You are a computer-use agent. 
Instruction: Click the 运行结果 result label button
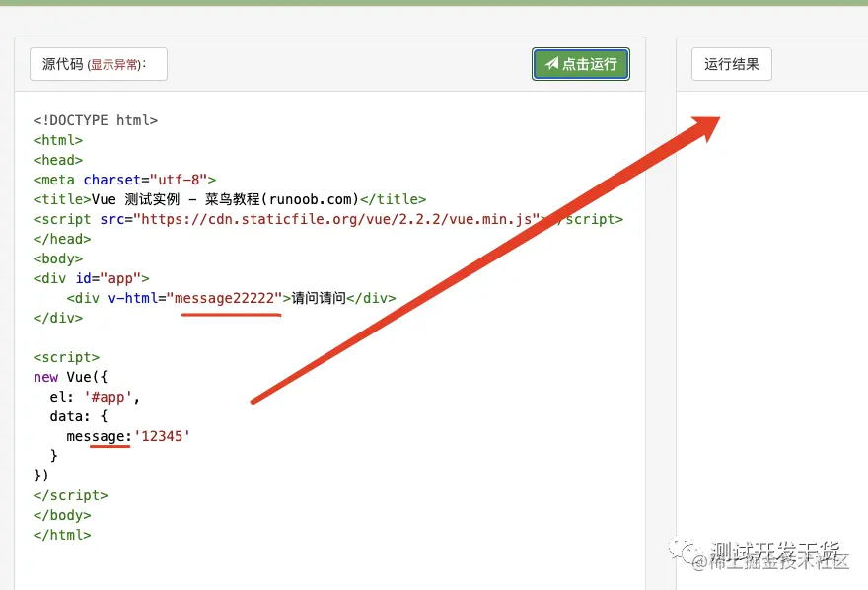[x=731, y=64]
